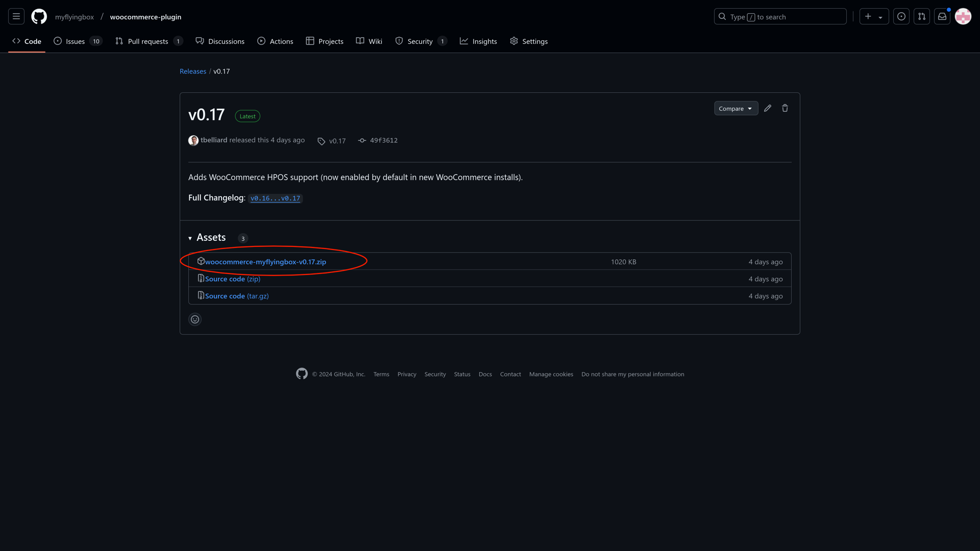The height and width of the screenshot is (551, 980).
Task: Delete release with the trash icon
Action: pyautogui.click(x=785, y=108)
